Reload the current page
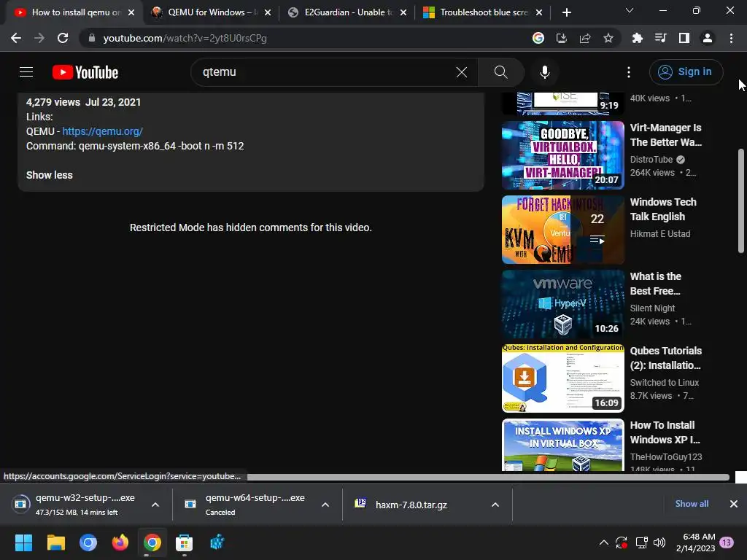747x560 pixels. [x=63, y=38]
